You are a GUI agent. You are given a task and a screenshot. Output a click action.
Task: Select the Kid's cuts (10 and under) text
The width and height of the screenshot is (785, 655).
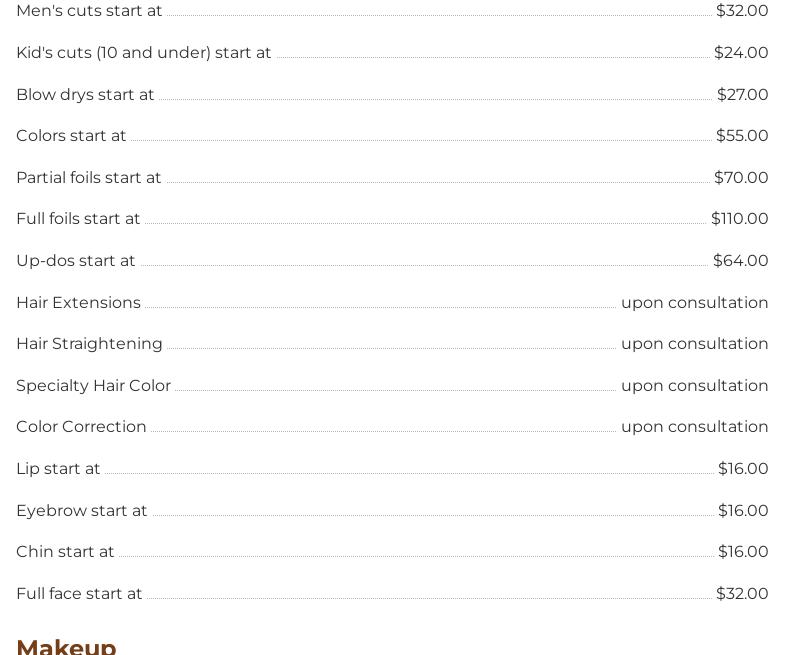[143, 53]
